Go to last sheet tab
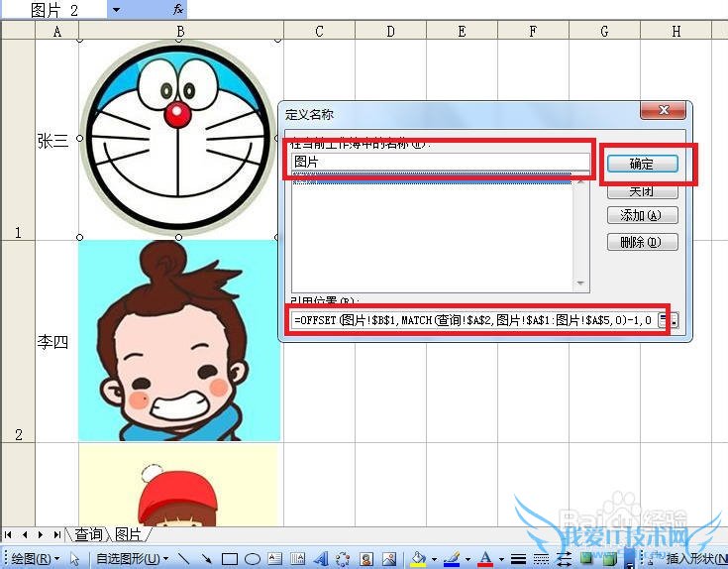Screen dimensions: 728x569 coord(57,534)
